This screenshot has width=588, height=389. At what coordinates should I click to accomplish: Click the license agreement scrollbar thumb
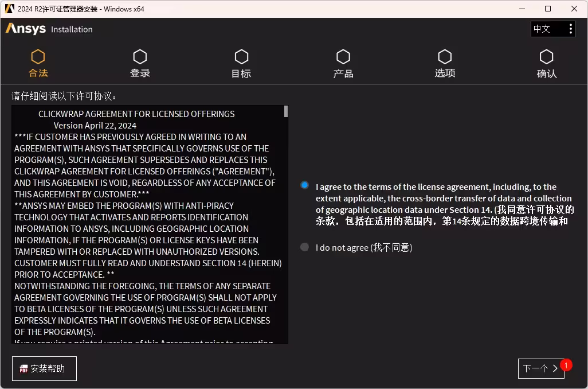[286, 111]
